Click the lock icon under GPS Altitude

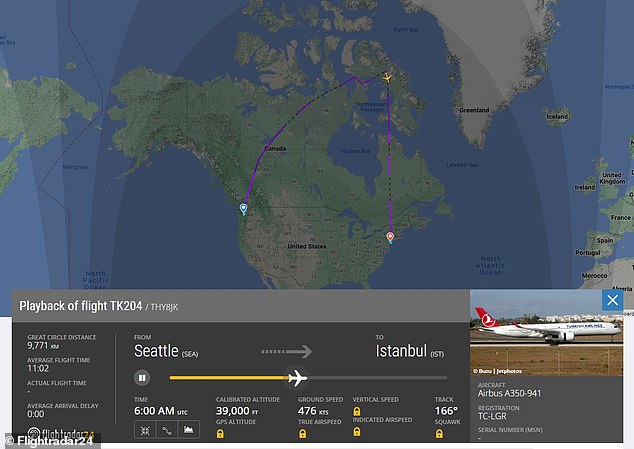pos(220,433)
